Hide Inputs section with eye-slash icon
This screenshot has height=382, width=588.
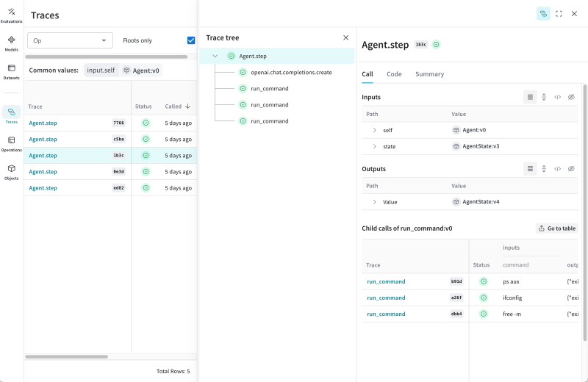click(571, 97)
